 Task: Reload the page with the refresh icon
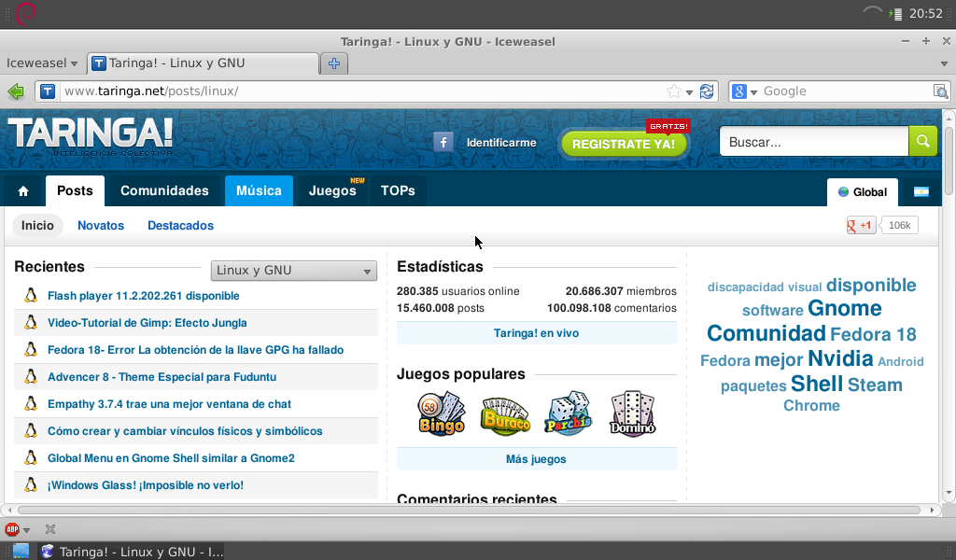pyautogui.click(x=707, y=91)
